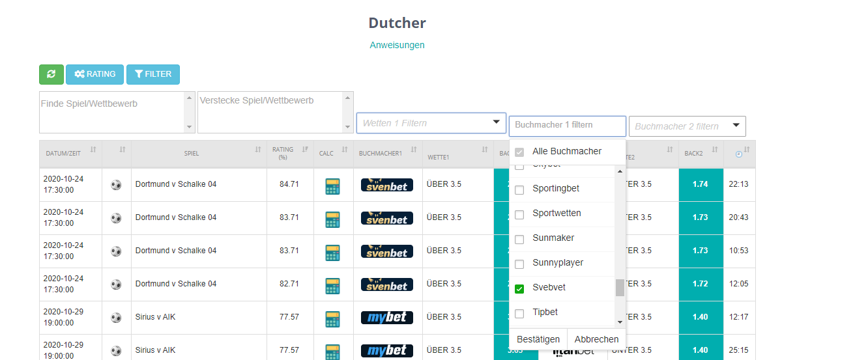Check the Sportingbet checkbox
This screenshot has width=868, height=360.
(x=519, y=190)
